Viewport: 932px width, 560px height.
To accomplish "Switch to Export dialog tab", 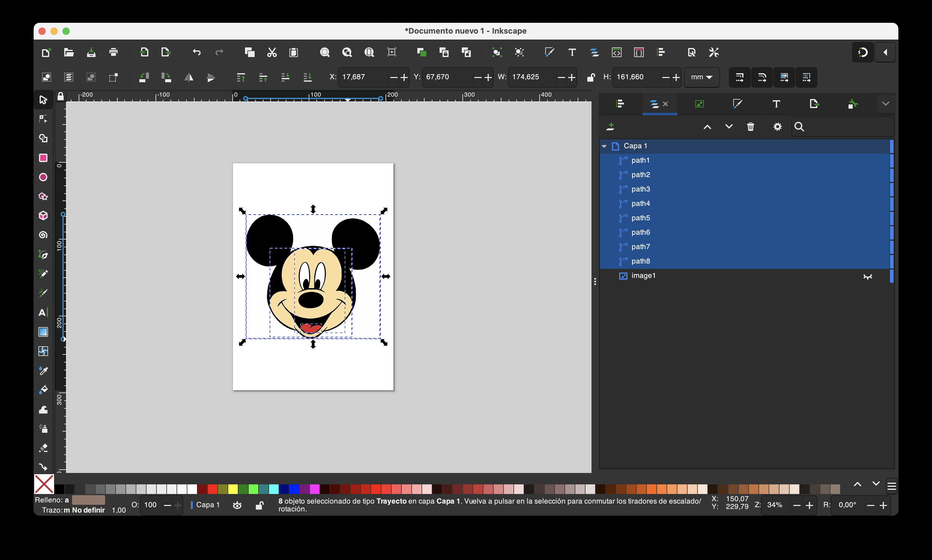I will [x=814, y=104].
